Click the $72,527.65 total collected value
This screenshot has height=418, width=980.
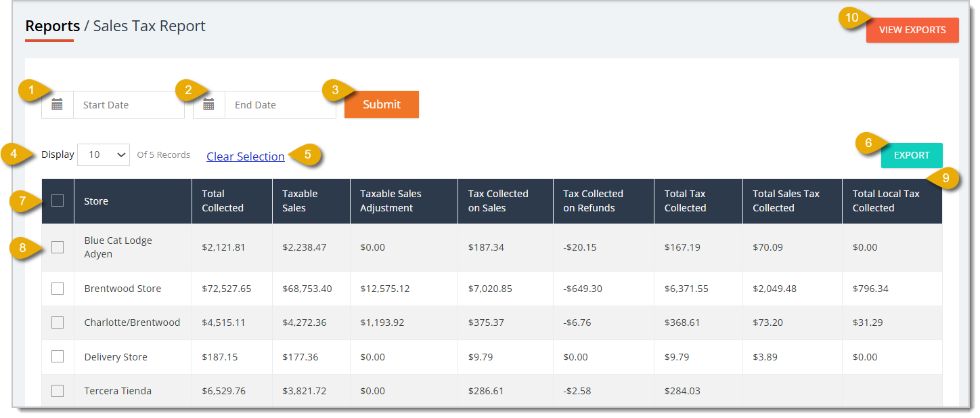(x=227, y=289)
